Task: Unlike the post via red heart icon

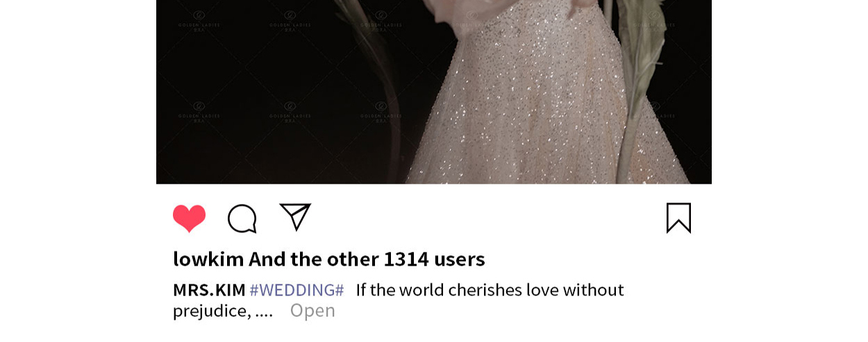Action: pyautogui.click(x=189, y=219)
